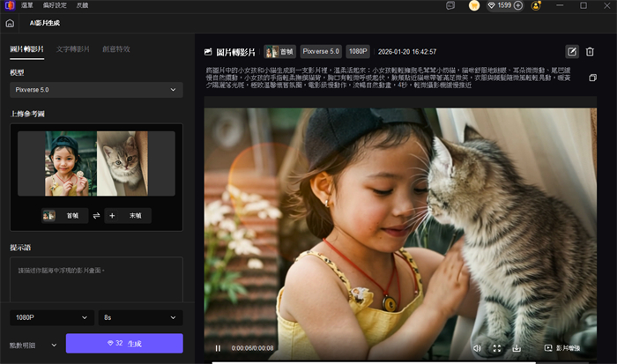Open the user account avatar
Screen dimensions: 617x364
[536, 5]
